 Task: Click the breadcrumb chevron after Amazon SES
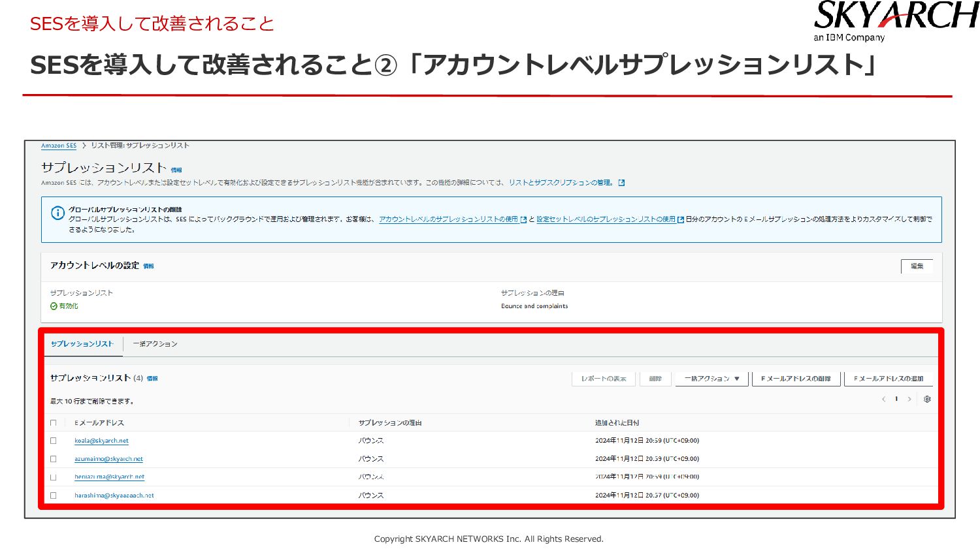click(84, 146)
